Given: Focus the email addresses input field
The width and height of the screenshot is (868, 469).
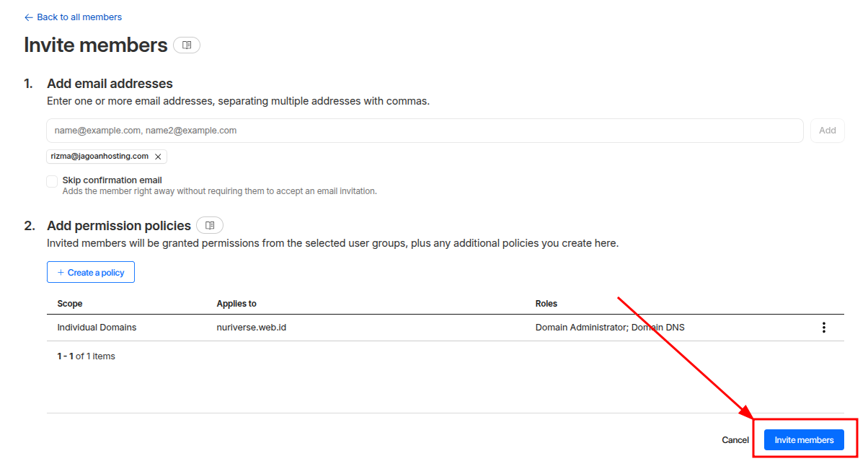Looking at the screenshot, I should 425,131.
